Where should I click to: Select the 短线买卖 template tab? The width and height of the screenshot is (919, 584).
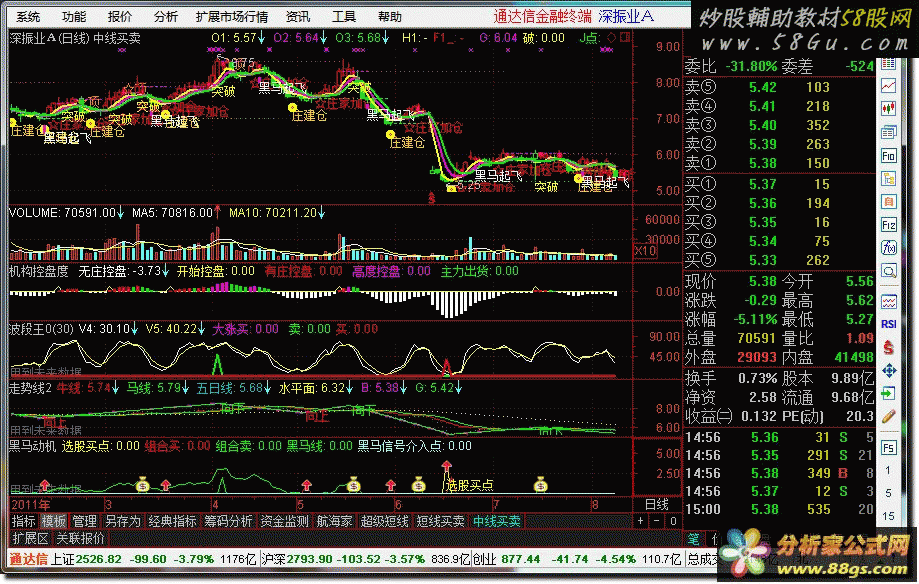click(x=441, y=521)
